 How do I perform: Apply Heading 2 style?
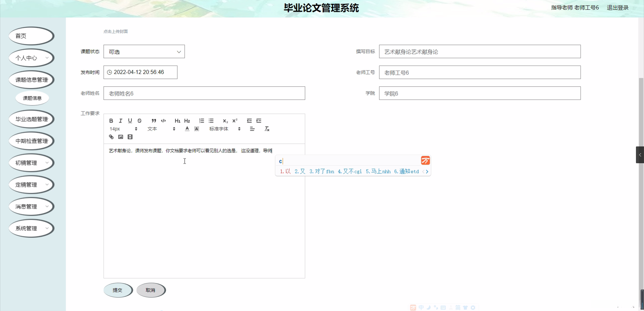[187, 121]
